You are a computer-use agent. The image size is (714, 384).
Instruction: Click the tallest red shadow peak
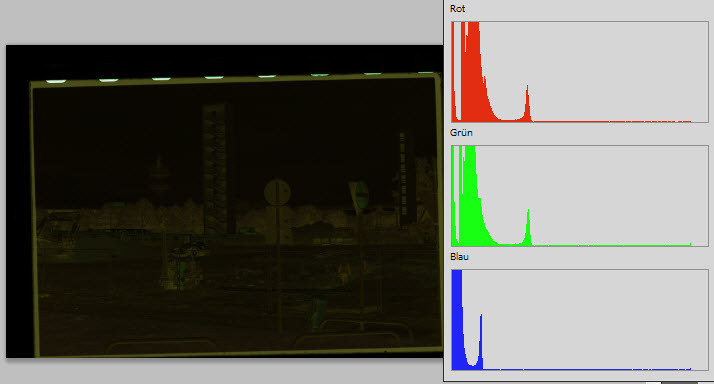coord(473,71)
